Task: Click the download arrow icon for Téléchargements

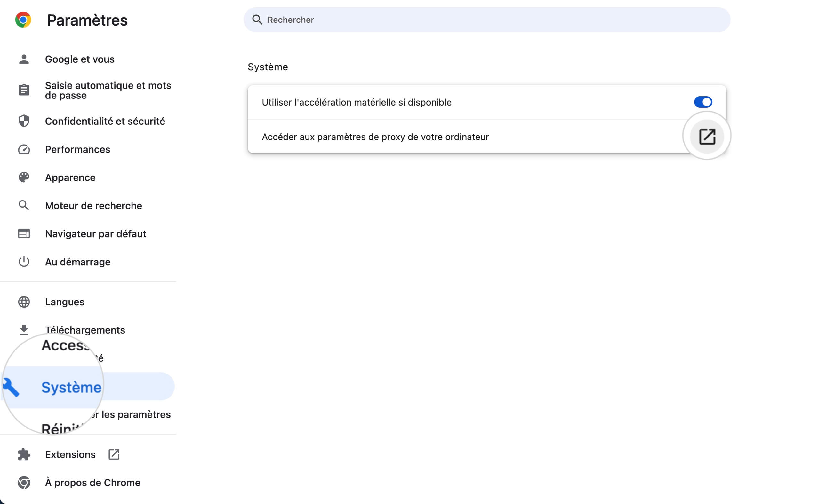Action: [24, 330]
